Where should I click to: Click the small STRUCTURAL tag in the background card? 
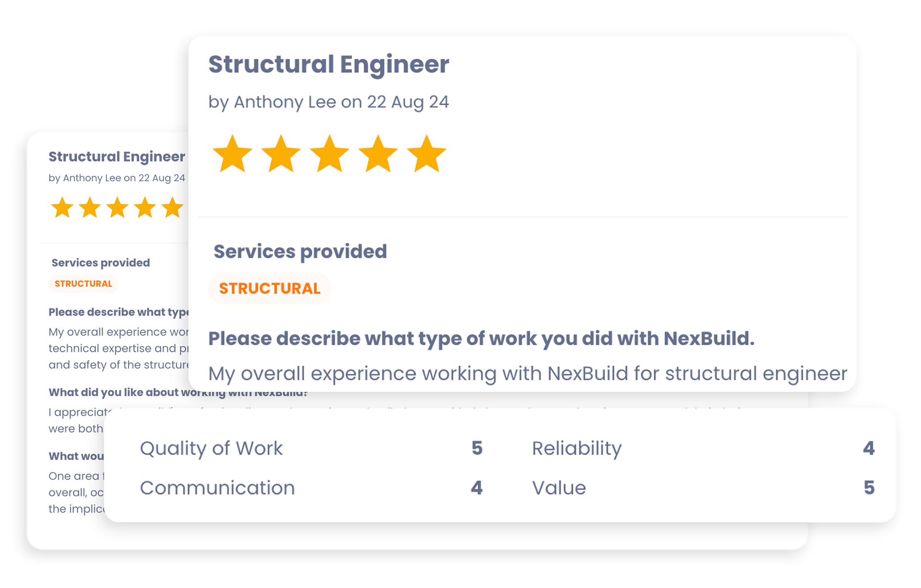[83, 283]
